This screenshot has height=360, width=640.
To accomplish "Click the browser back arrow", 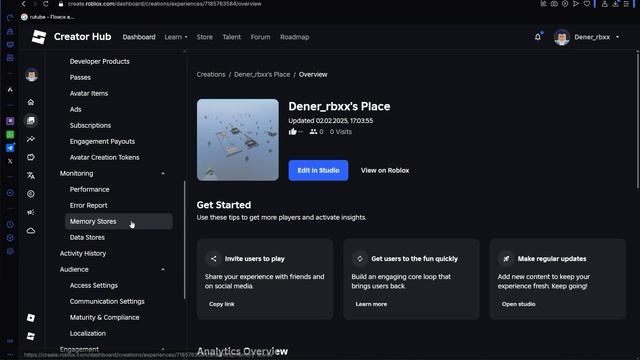I will 23,4.
